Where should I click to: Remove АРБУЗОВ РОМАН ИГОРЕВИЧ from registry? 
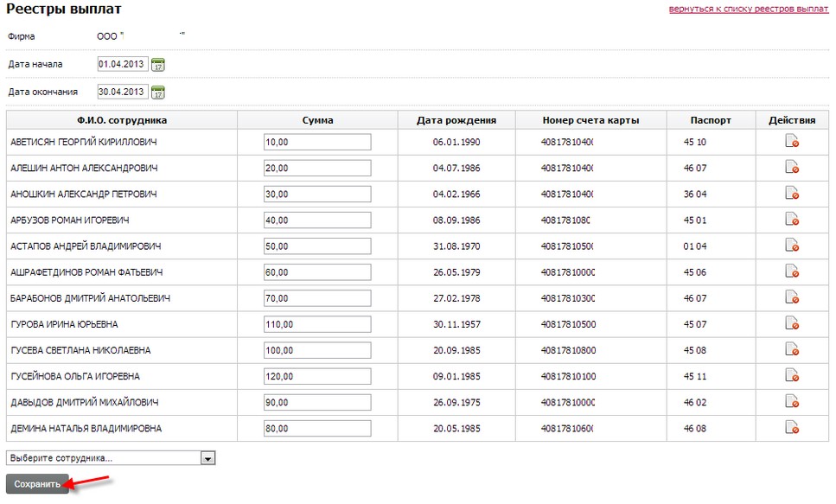pos(791,220)
